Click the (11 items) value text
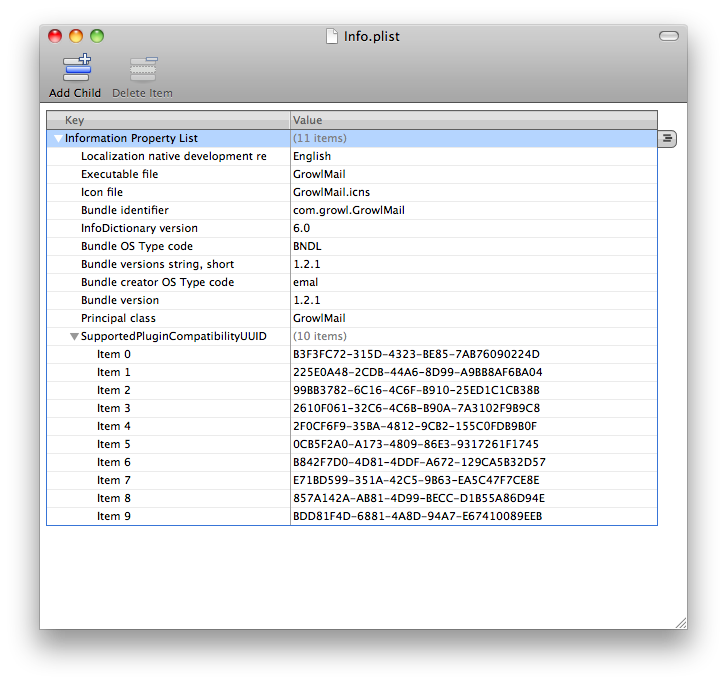Screen dimensions: 727x684 tap(319, 138)
